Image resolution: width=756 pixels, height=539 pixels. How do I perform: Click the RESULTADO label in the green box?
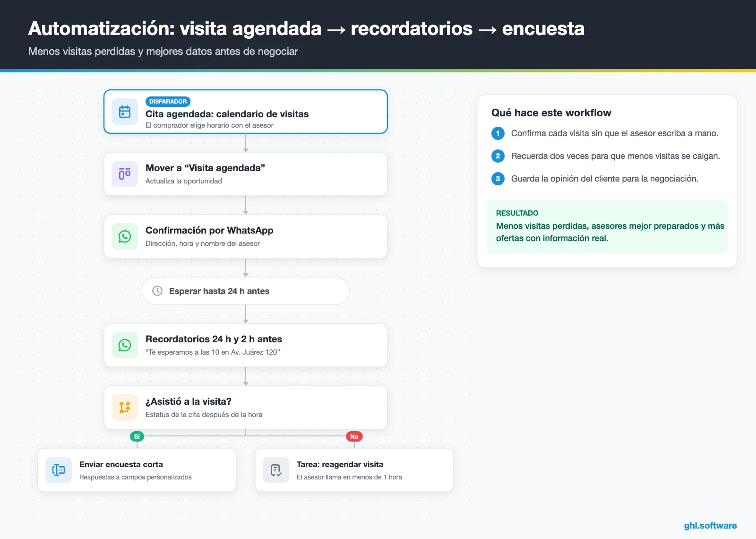coord(517,213)
